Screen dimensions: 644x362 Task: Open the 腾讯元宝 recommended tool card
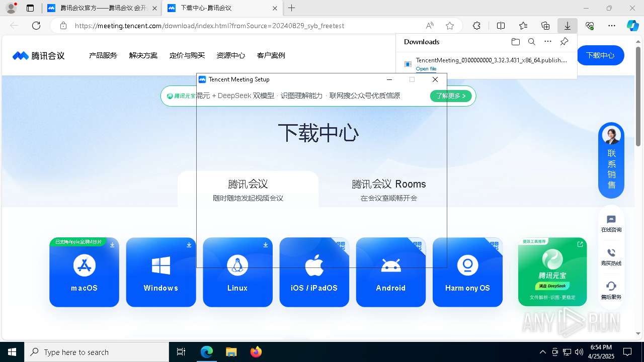click(x=552, y=272)
